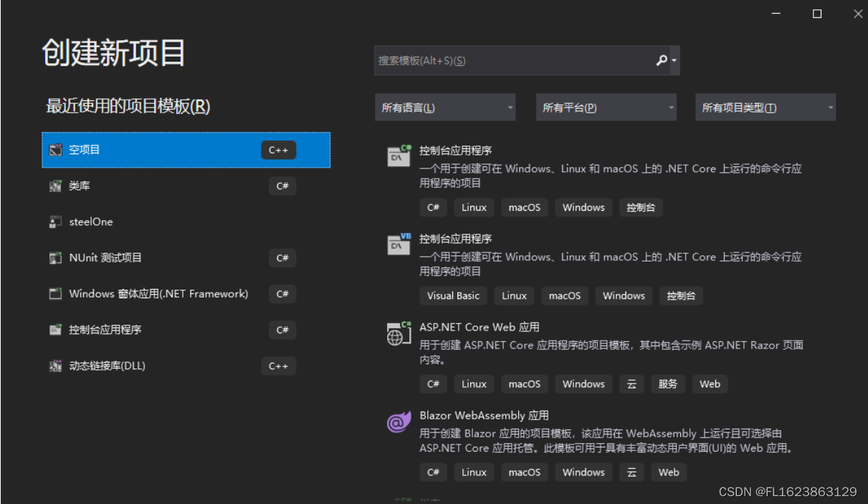Select 动态链接库(DLL) recent template
Screen dimensions: 868x504
[186, 366]
